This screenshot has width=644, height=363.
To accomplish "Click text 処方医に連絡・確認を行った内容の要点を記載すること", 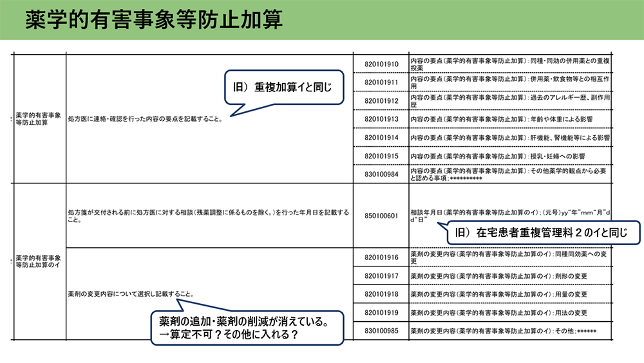I will (145, 119).
